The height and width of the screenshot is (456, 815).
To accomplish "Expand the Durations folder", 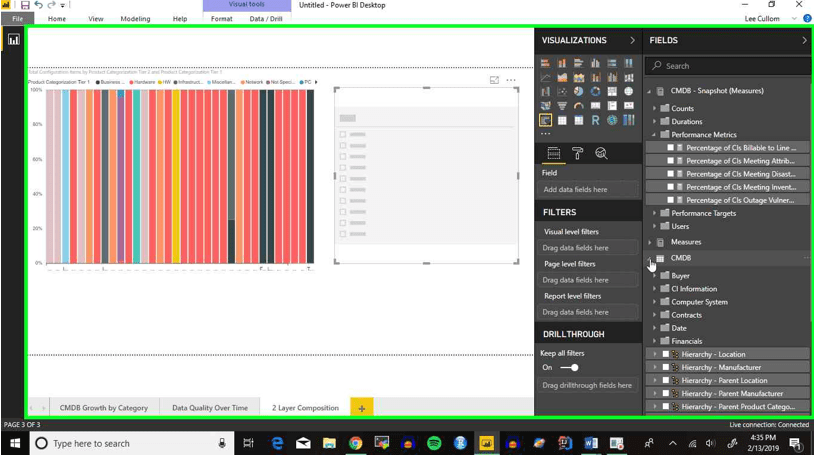I will (x=654, y=121).
